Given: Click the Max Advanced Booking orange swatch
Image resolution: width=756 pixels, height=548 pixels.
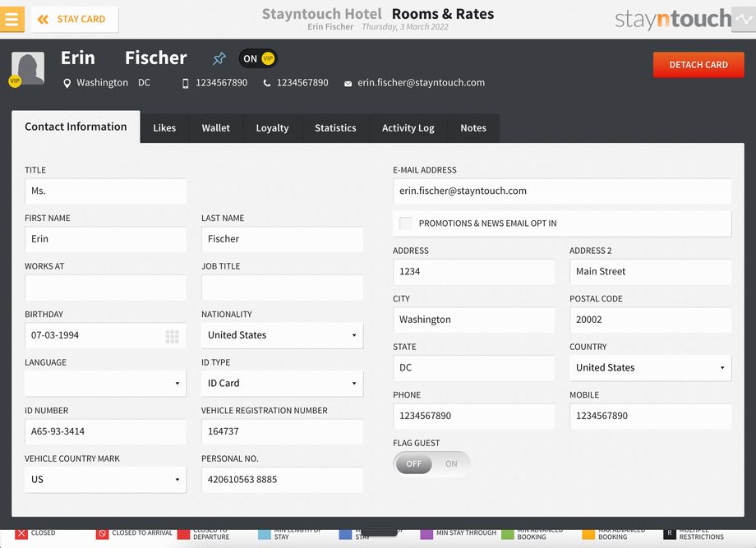Looking at the screenshot, I should click(588, 533).
